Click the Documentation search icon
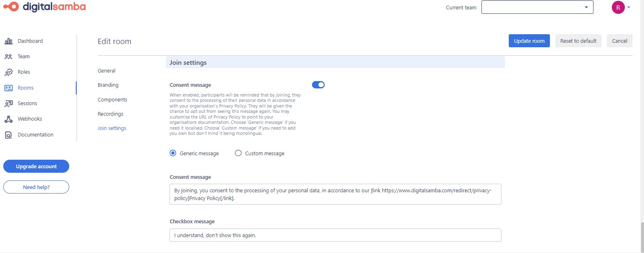644x253 pixels. pos(8,135)
